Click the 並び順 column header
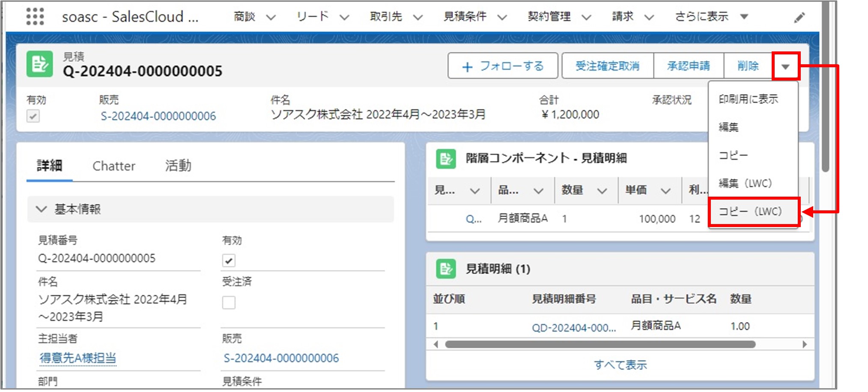The height and width of the screenshot is (392, 868). (449, 299)
